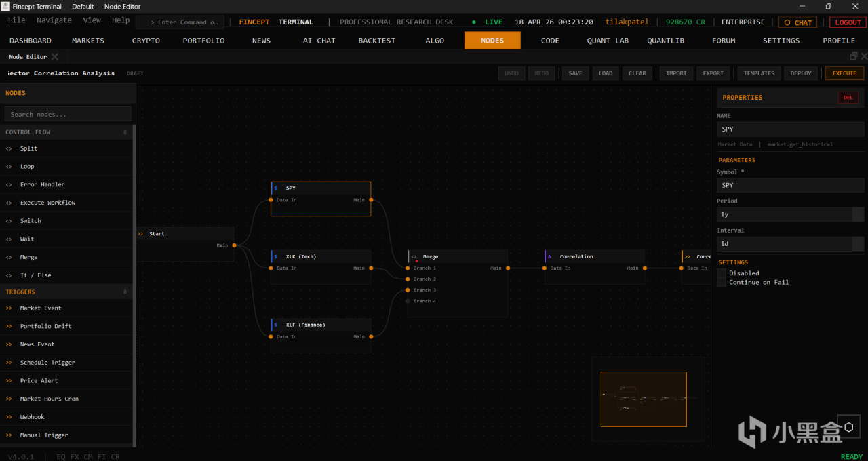Click the Import button
This screenshot has width=868, height=461.
coord(676,73)
